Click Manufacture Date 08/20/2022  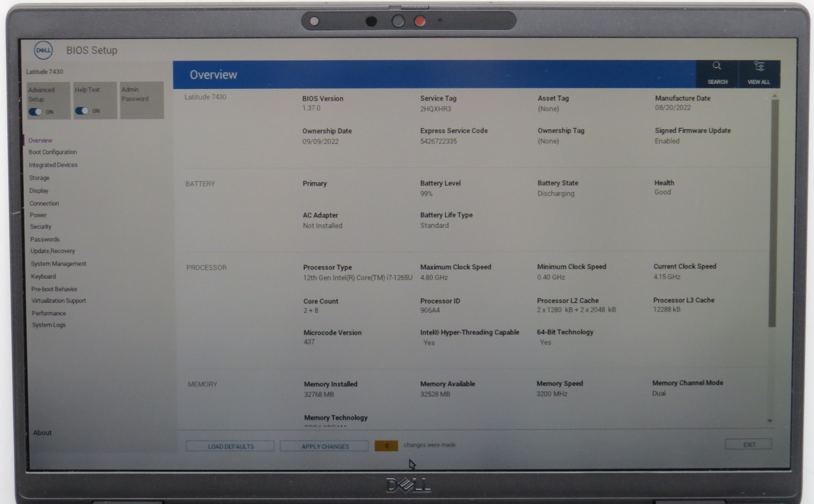pos(673,108)
